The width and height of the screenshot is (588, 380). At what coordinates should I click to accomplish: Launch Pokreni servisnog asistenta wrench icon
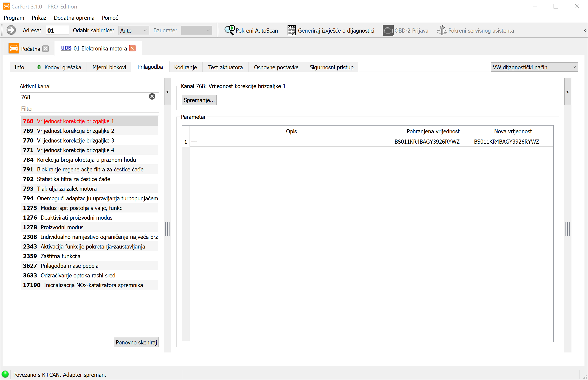click(x=441, y=30)
